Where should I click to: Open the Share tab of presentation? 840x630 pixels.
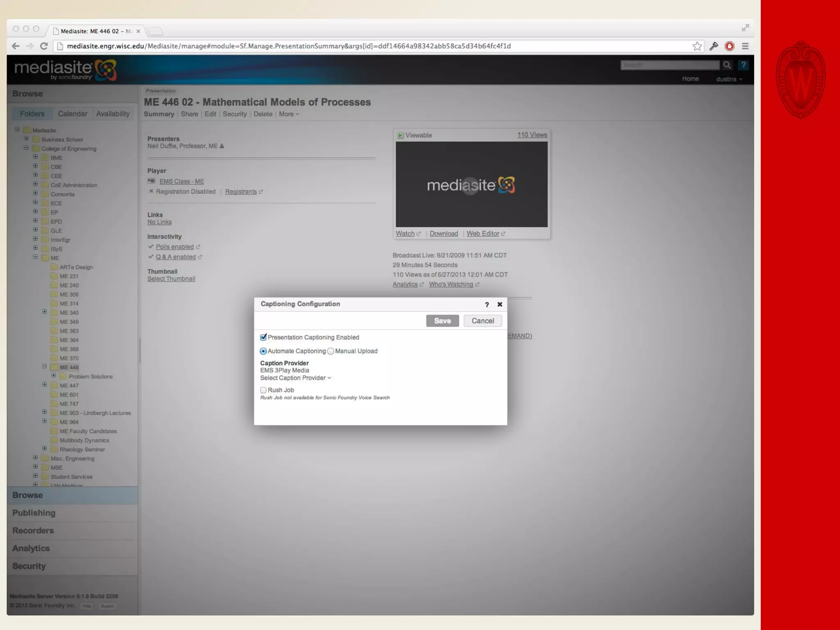coord(189,114)
